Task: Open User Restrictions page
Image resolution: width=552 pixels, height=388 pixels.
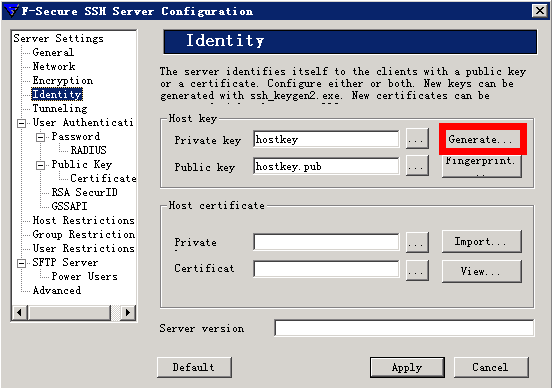Action: (83, 249)
